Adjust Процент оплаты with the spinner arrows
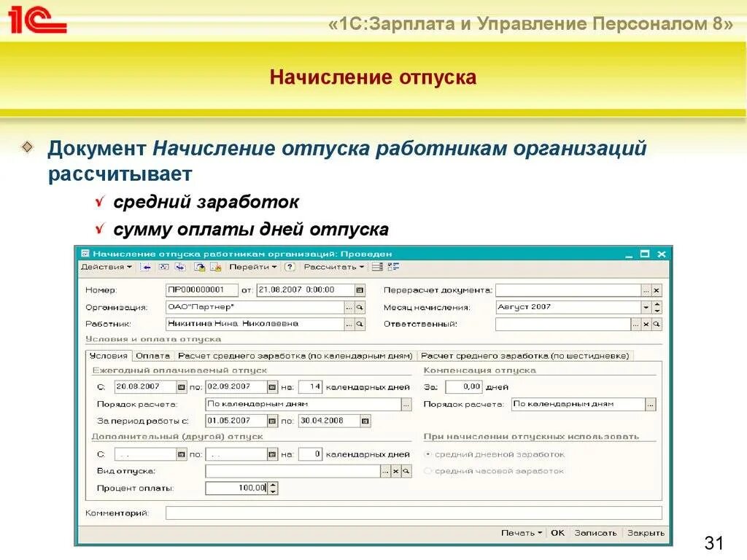 273,488
